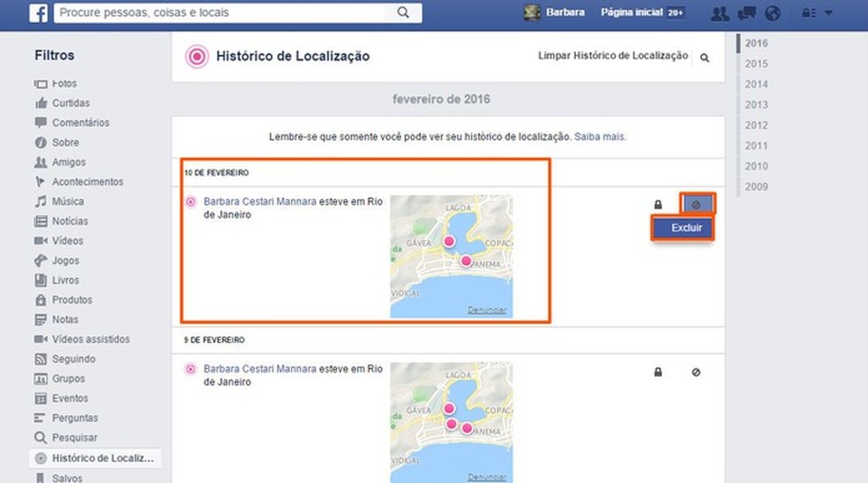Jump to 2013 in the year timeline
The image size is (868, 483).
pyautogui.click(x=756, y=105)
